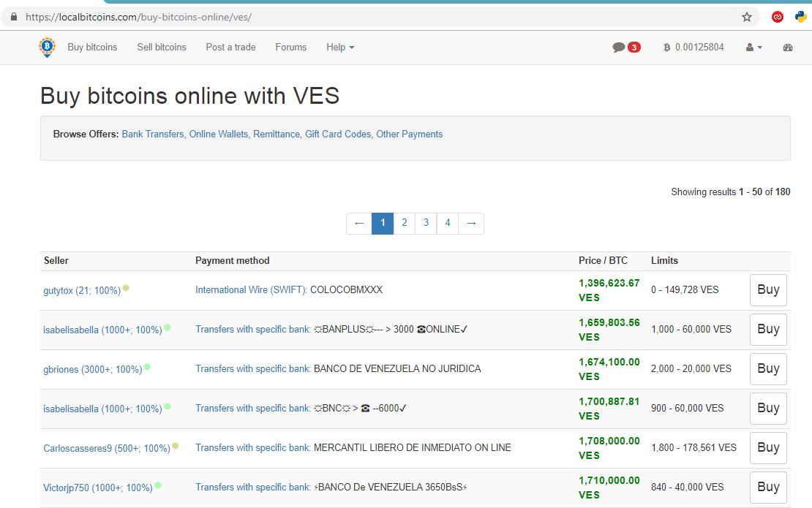View wallet balance 0.00125804

(699, 47)
